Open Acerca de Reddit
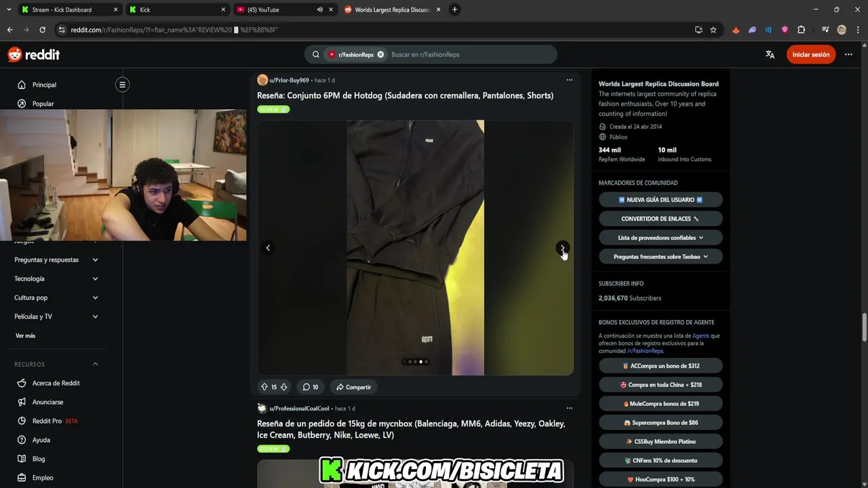The height and width of the screenshot is (488, 868). point(57,383)
